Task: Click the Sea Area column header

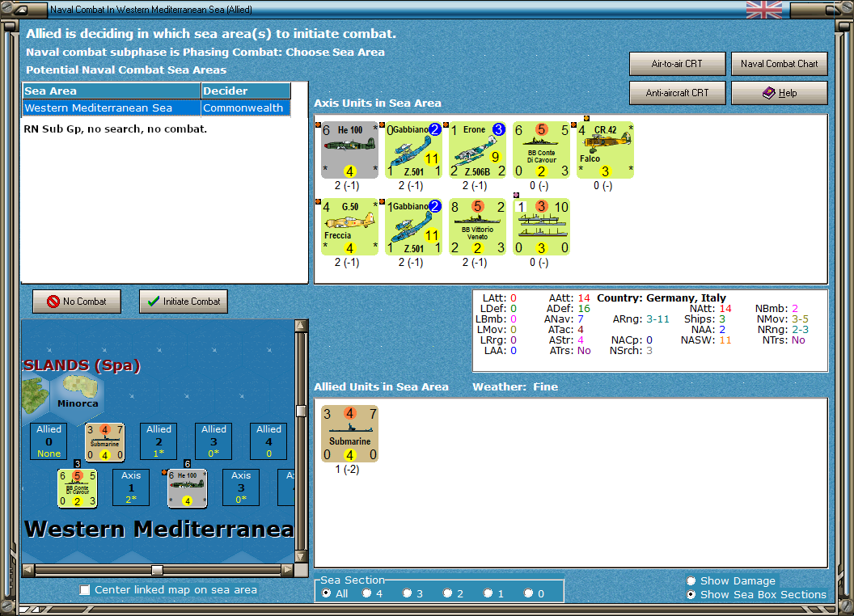Action: pos(112,91)
